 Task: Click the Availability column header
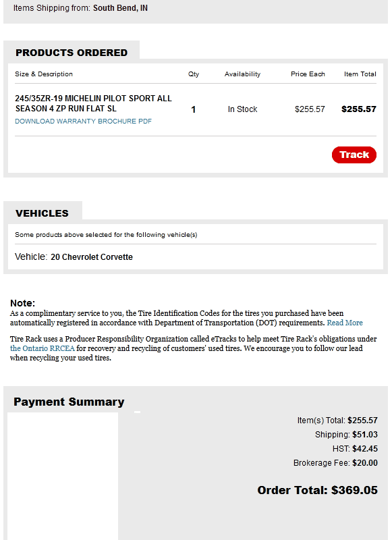242,74
